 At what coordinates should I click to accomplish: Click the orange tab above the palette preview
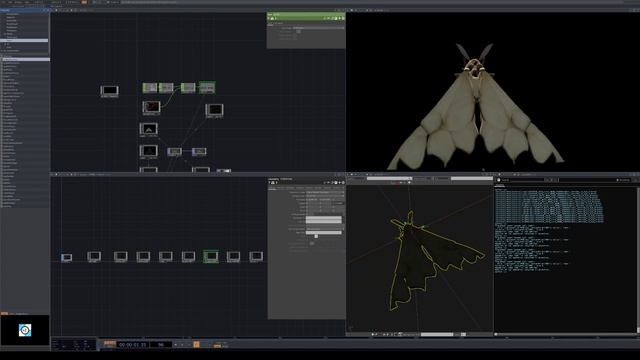coord(4,313)
